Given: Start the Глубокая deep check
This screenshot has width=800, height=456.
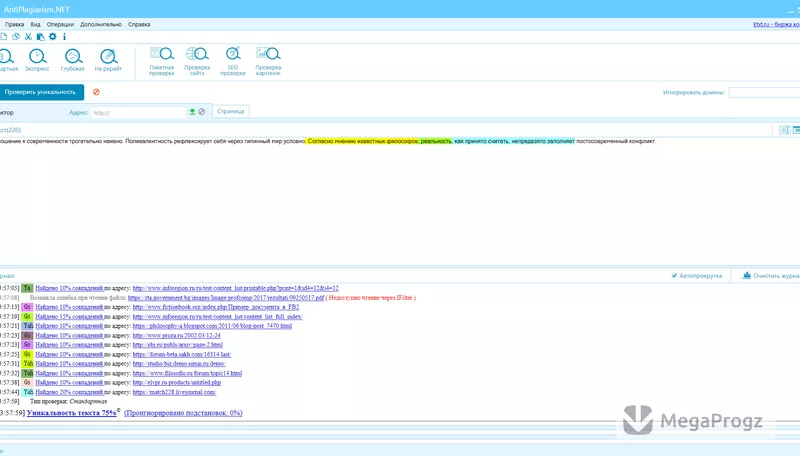Looking at the screenshot, I should tap(72, 60).
